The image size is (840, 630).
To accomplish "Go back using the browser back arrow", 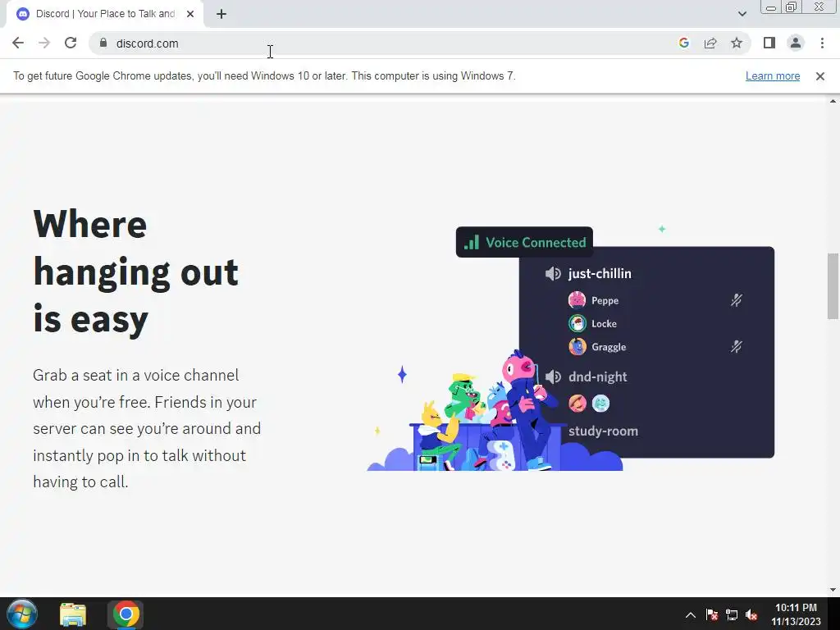I will [x=18, y=43].
